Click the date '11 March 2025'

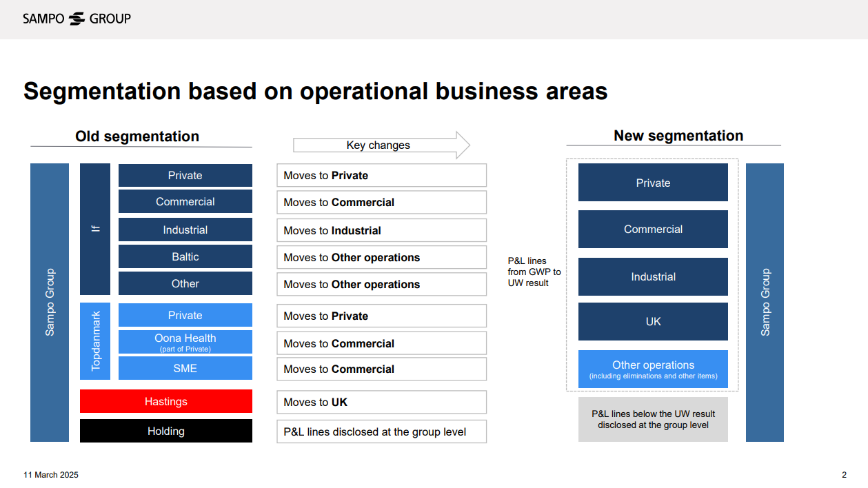pos(51,475)
